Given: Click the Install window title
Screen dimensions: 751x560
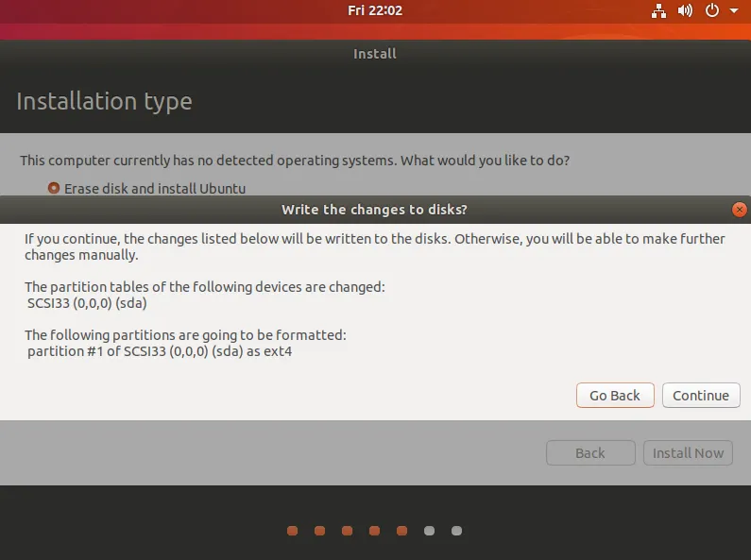Looking at the screenshot, I should (x=375, y=54).
